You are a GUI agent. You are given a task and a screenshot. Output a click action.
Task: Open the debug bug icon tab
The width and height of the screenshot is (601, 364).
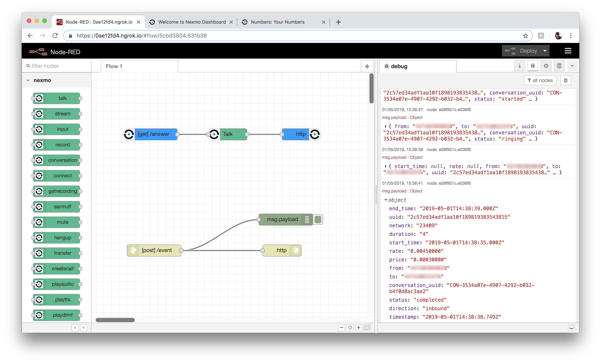point(533,66)
